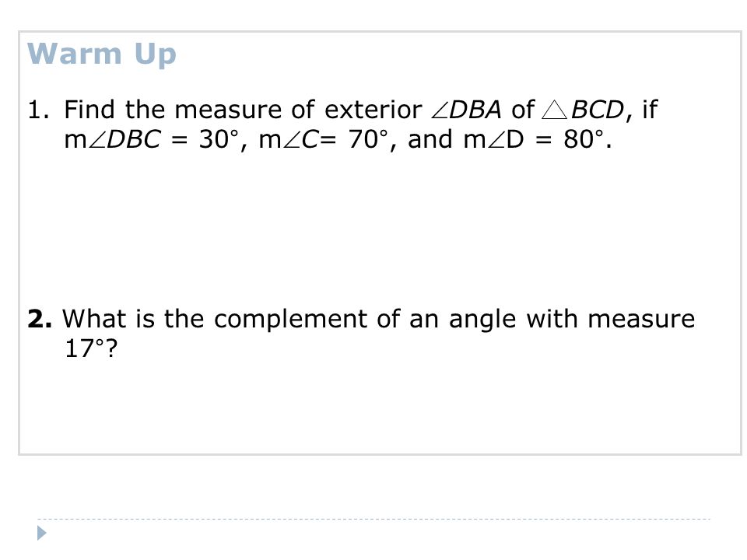Select the "80°" angle value

[584, 140]
